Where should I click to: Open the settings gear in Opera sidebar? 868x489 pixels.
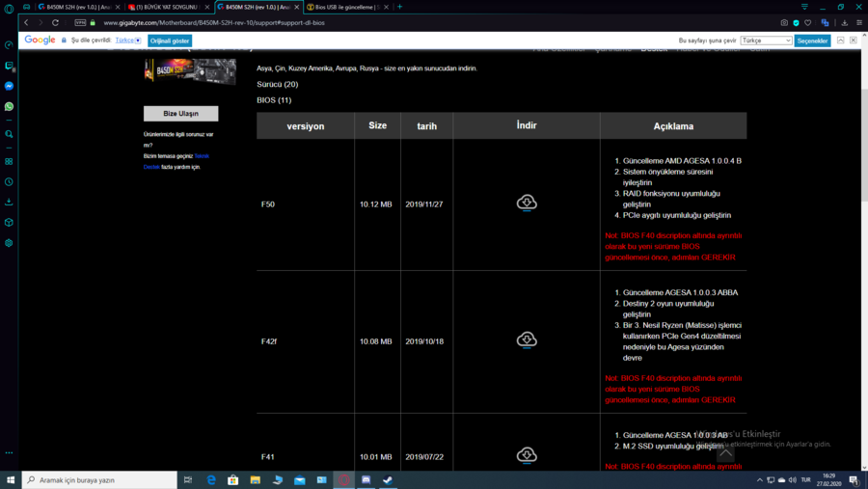(x=9, y=243)
